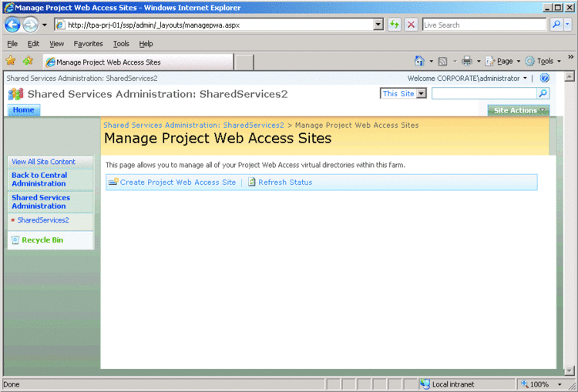Click the blue Help question mark icon
This screenshot has width=578, height=392.
[x=544, y=78]
